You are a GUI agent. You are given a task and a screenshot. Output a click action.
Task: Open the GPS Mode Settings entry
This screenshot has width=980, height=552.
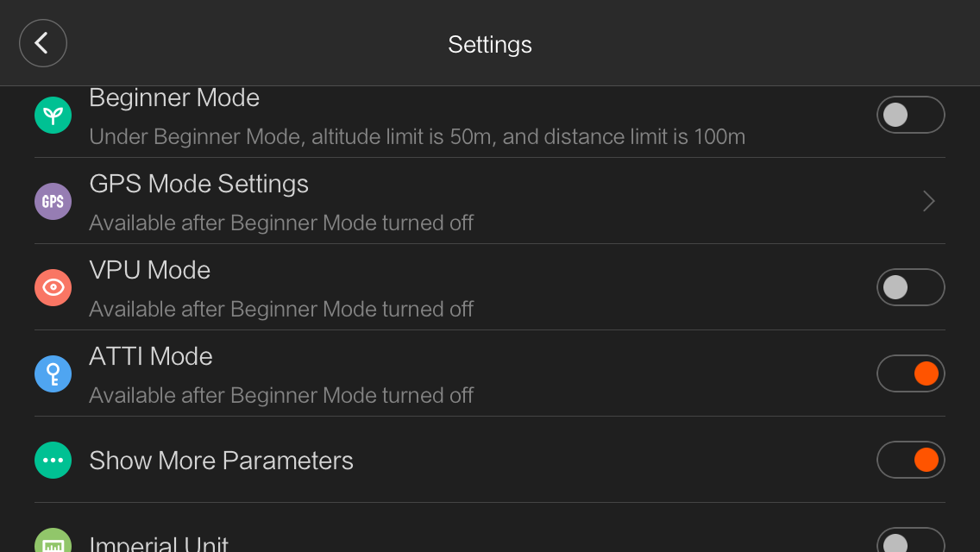[489, 201]
